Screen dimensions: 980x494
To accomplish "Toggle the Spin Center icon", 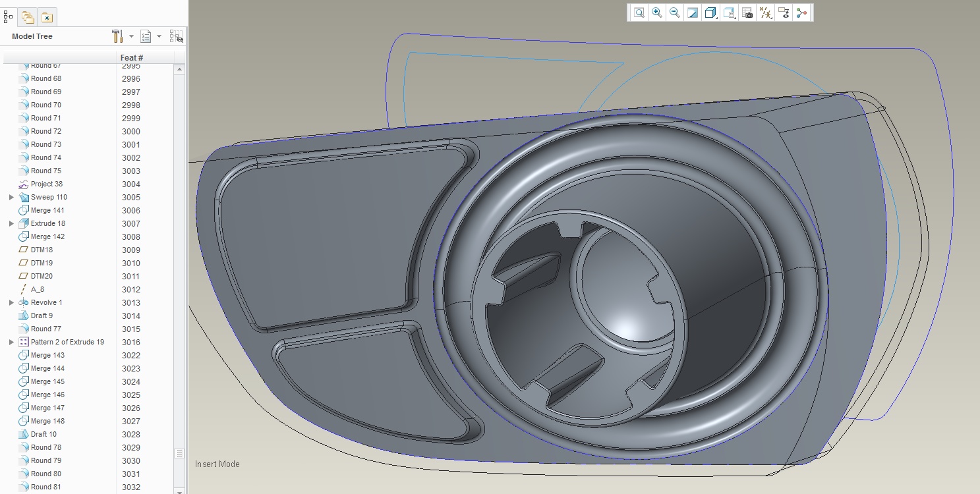I will point(801,13).
